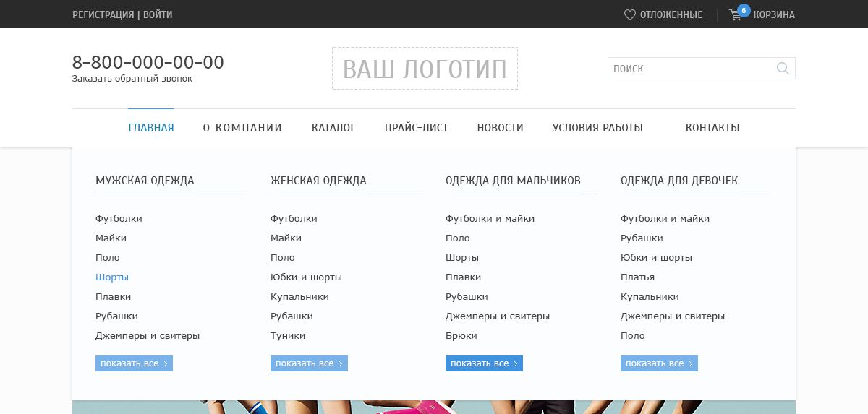Go to the О компании menu item
The height and width of the screenshot is (414, 868).
pos(242,128)
